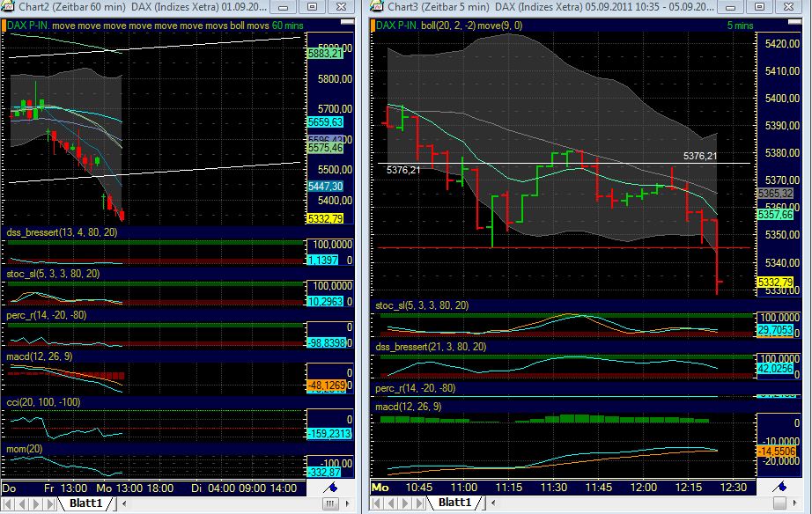
Task: Click the macd(12, 26, 9) label in Chart3
Action: pyautogui.click(x=409, y=407)
